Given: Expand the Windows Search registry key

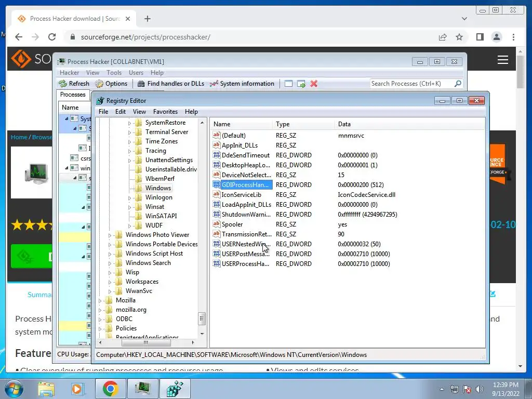Looking at the screenshot, I should click(x=110, y=263).
